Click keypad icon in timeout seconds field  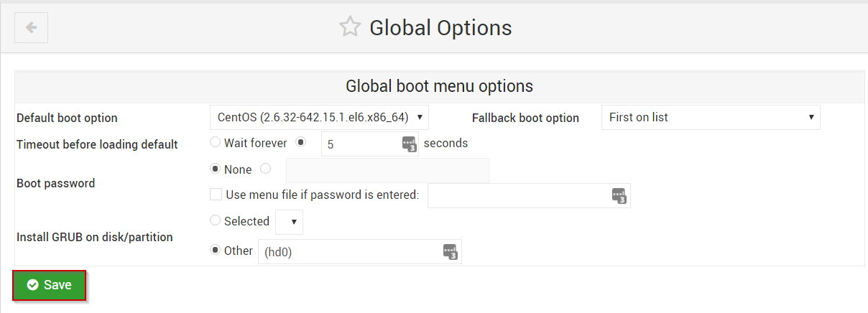[409, 144]
